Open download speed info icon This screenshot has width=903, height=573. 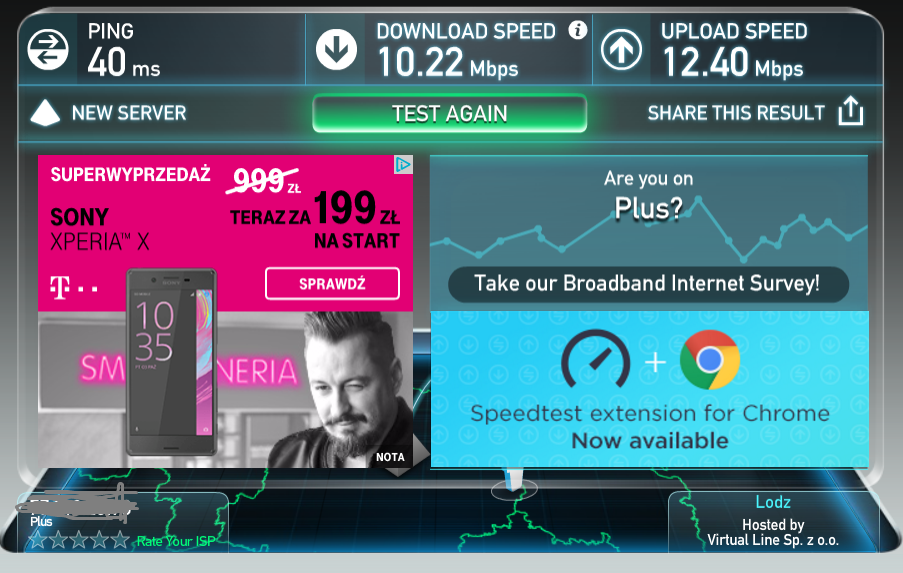[x=578, y=29]
